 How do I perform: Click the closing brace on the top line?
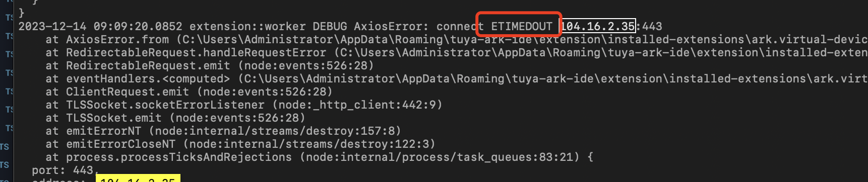pos(21,12)
